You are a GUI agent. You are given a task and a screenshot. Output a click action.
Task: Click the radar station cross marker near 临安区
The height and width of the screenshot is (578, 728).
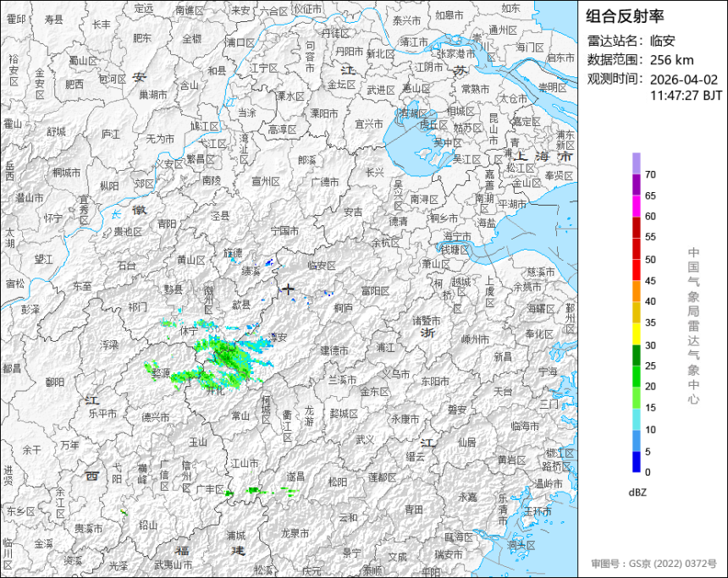(288, 289)
